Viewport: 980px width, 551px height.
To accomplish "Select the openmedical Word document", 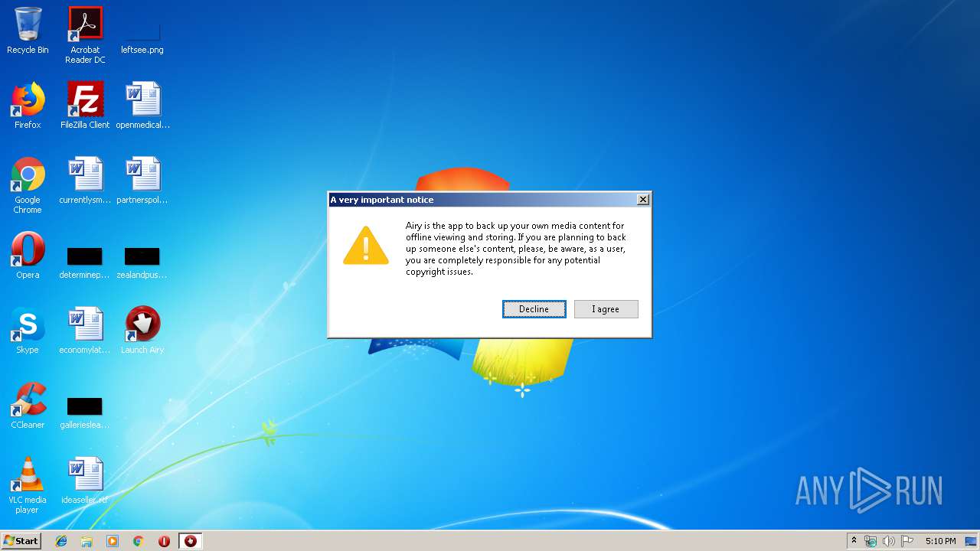I will click(x=142, y=106).
